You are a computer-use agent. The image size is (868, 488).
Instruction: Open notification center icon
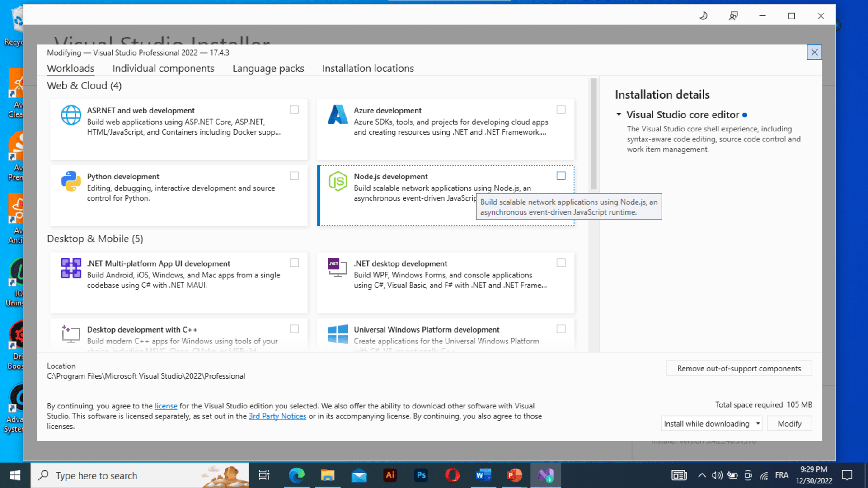coord(847,475)
